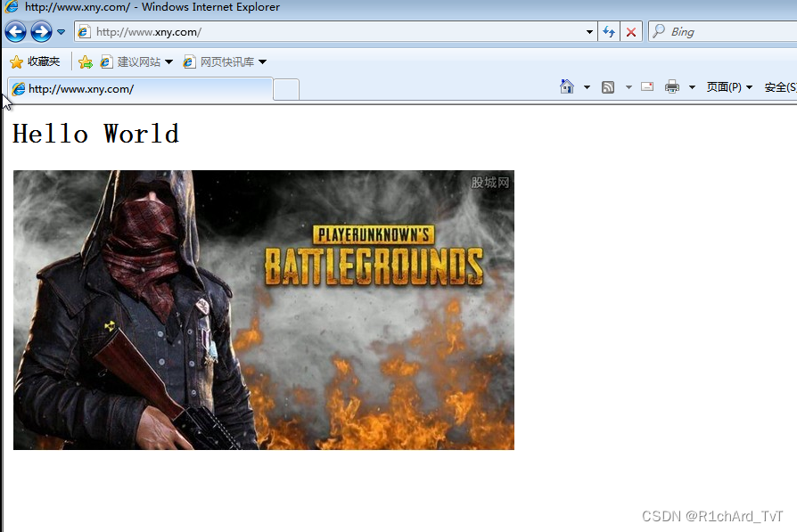This screenshot has height=532, width=797.
Task: Select the http://www.xny.com/ tab
Action: click(140, 89)
